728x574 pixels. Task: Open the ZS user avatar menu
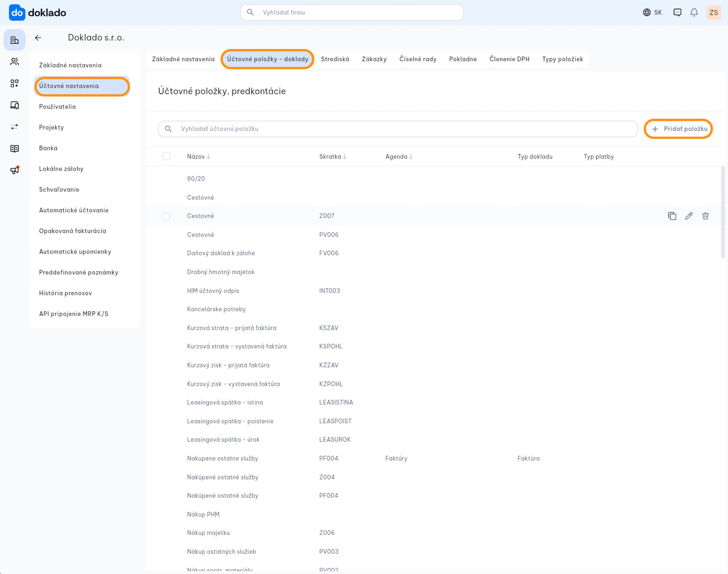point(714,13)
